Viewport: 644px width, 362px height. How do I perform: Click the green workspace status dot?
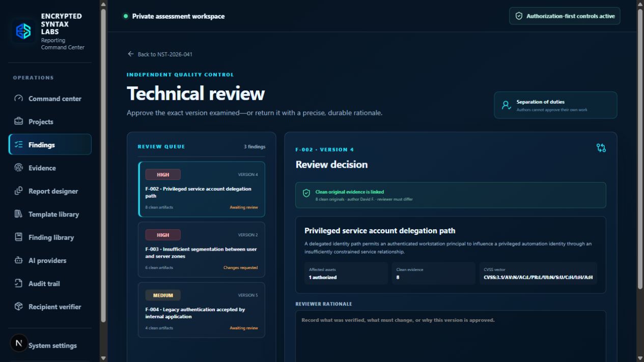pos(125,16)
